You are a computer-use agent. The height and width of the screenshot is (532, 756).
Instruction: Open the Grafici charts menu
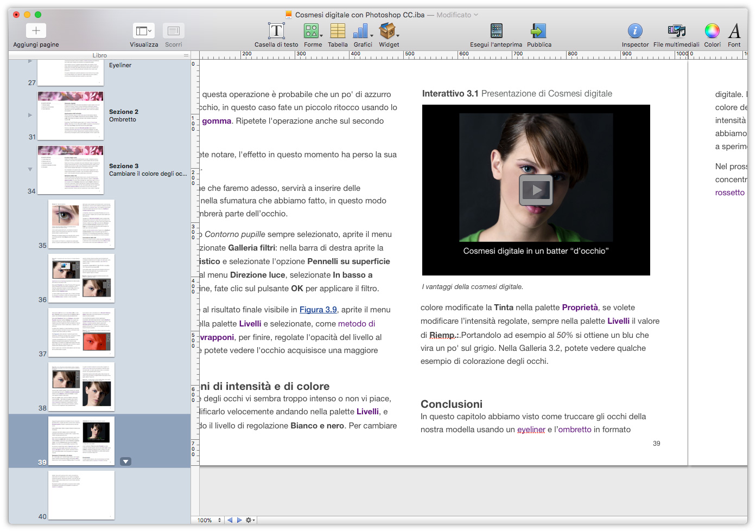coord(361,31)
